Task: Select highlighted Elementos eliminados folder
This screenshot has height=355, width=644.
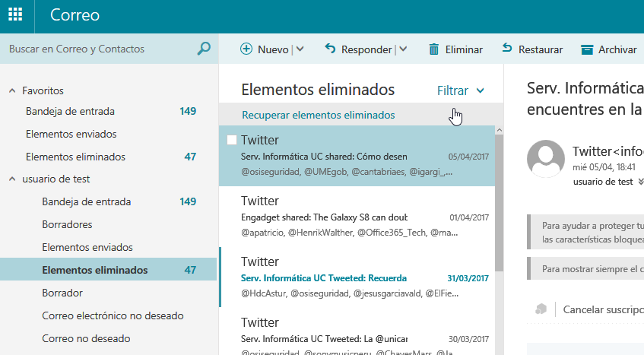Action: [x=109, y=270]
